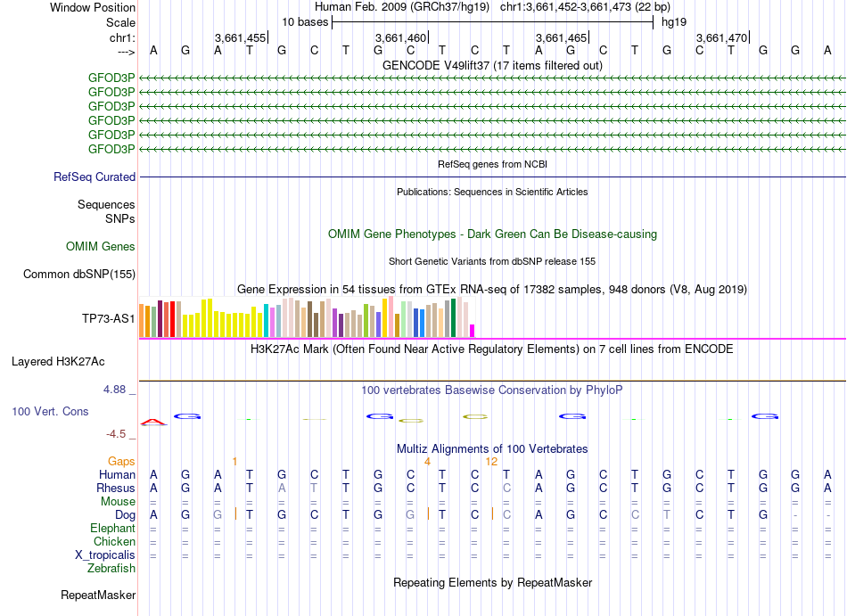Click the RepeatMasker track label
Viewport: 847px width, 616px height.
click(x=98, y=595)
